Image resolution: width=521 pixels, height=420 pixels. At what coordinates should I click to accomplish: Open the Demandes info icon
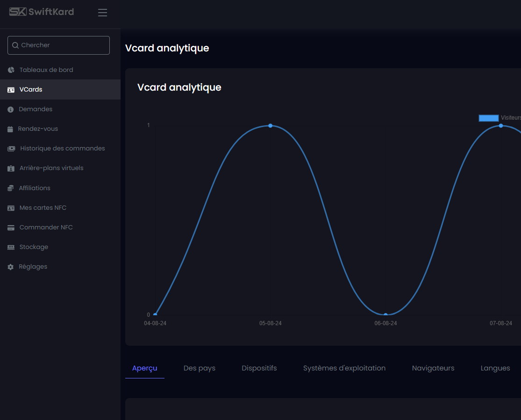(11, 109)
